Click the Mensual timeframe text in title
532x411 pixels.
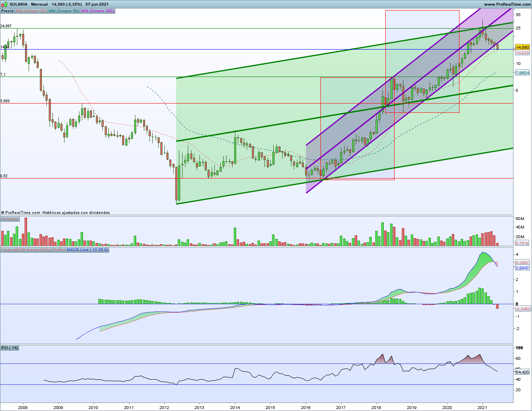tap(39, 4)
